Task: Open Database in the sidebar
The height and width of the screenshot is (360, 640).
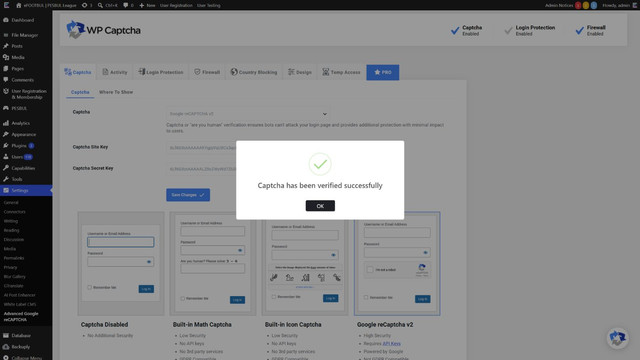Action: click(21, 336)
